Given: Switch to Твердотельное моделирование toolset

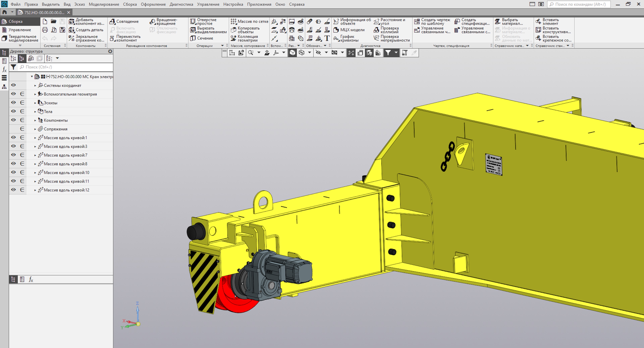Looking at the screenshot, I should (20, 38).
